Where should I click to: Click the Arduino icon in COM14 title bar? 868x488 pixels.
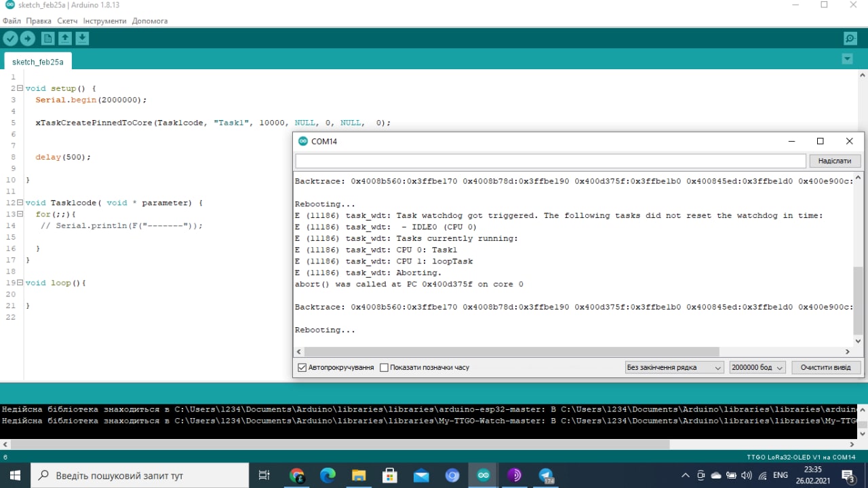point(302,141)
